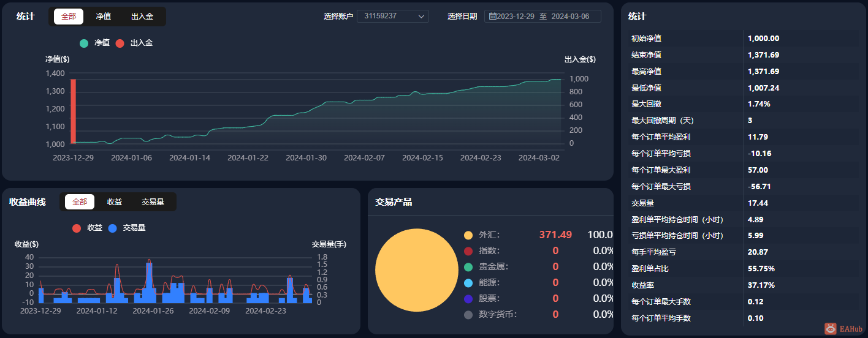Click 盈利单平均持仓时间 value 4.89
The height and width of the screenshot is (338, 868).
[x=755, y=219]
